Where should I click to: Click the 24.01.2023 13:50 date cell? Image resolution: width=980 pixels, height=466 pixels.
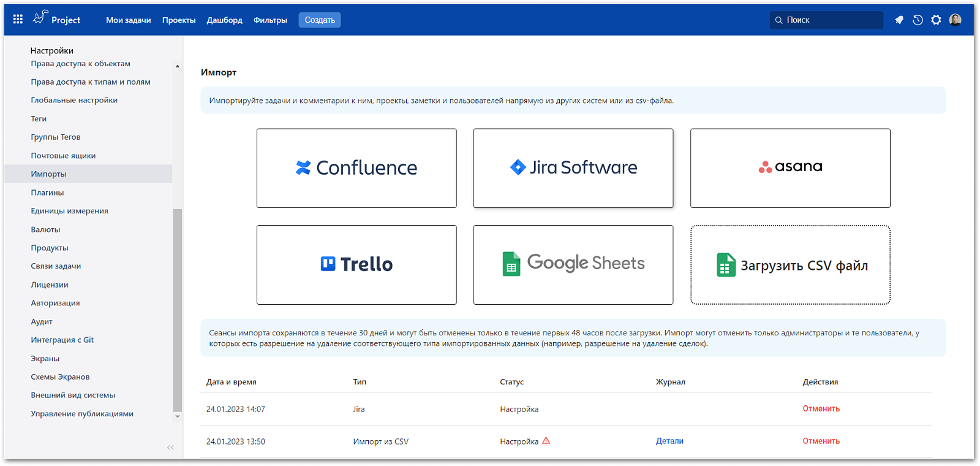[236, 441]
